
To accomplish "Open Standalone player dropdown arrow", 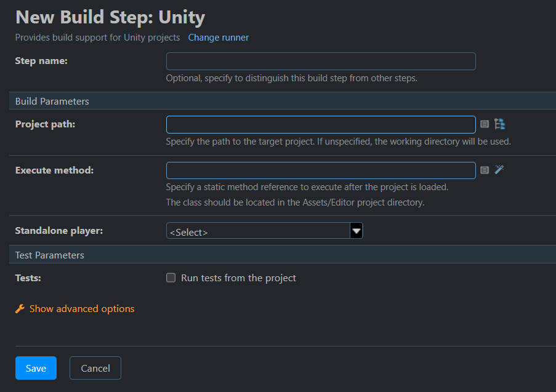I will tap(357, 231).
